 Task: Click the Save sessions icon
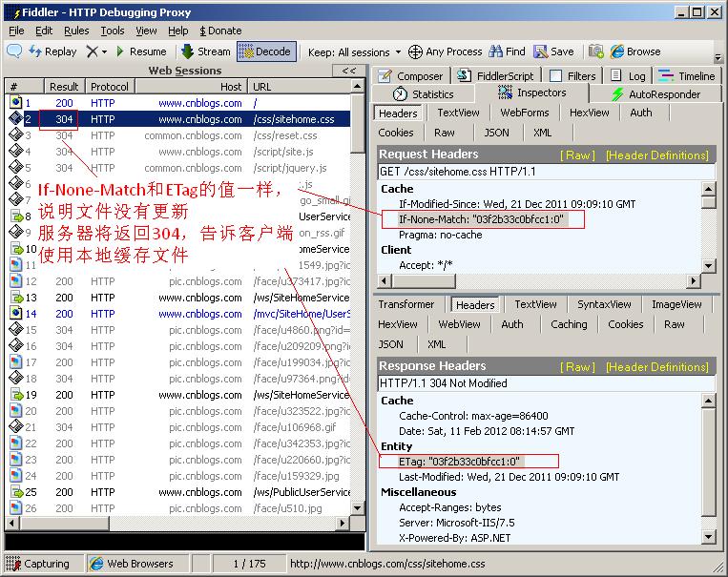tap(541, 52)
